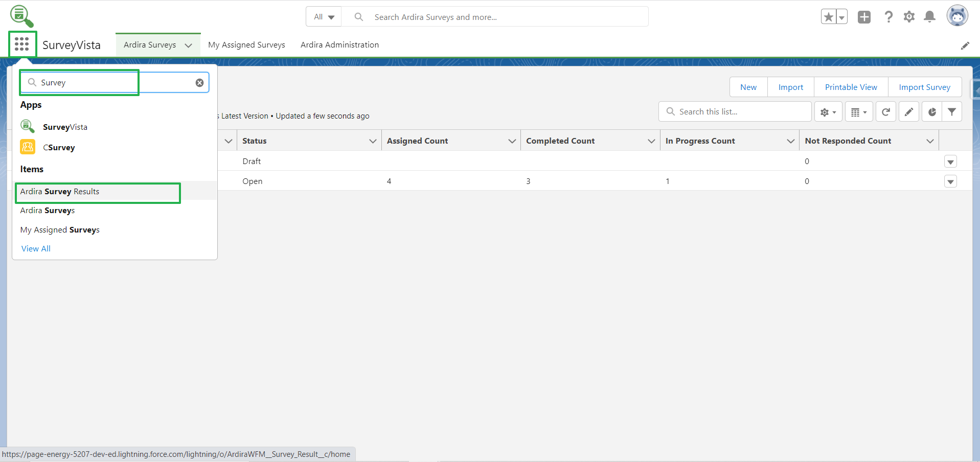This screenshot has height=462, width=980.
Task: Expand the Ardira Surveys tab dropdown
Action: 189,45
